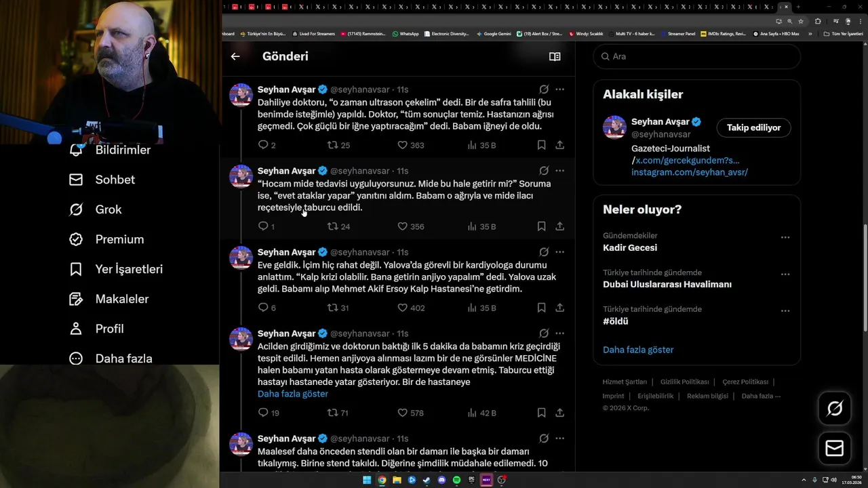Screen dimensions: 868x488
Task: Open Seyhan Avşar avatar in Alakalı kişiler
Action: click(x=615, y=127)
